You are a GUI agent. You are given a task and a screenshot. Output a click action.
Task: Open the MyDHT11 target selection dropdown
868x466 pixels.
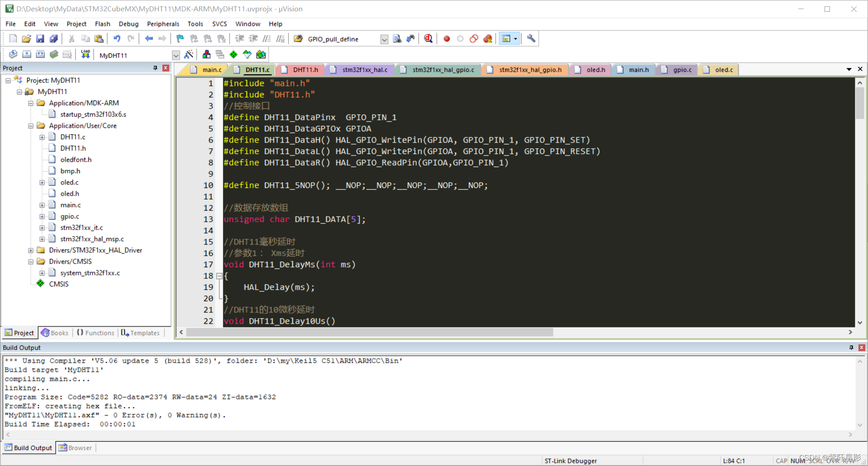pos(176,55)
